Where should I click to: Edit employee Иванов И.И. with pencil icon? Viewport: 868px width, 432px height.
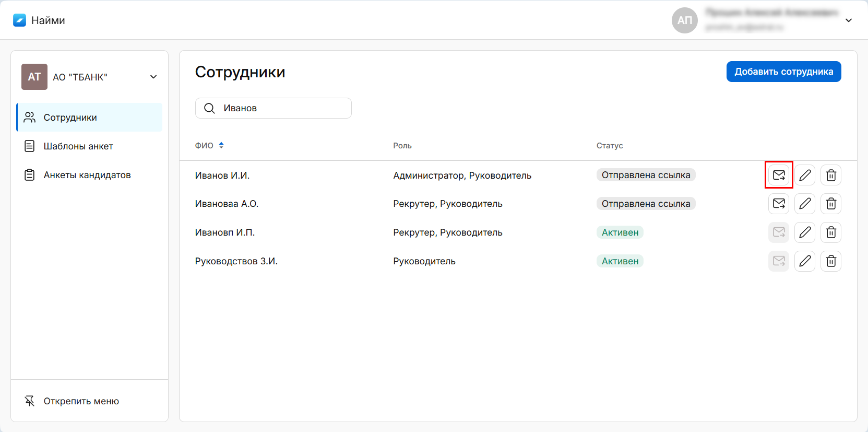click(805, 175)
